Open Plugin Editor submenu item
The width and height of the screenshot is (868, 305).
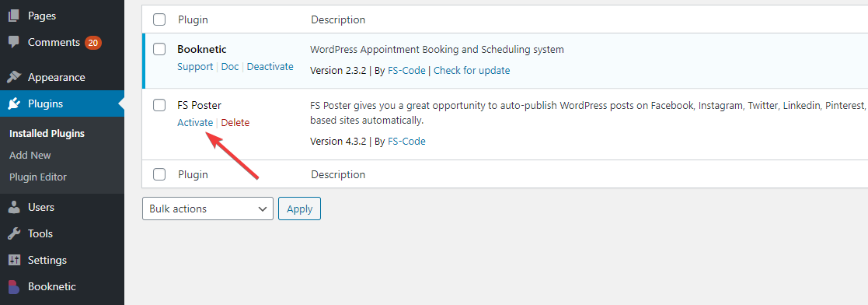(x=37, y=177)
